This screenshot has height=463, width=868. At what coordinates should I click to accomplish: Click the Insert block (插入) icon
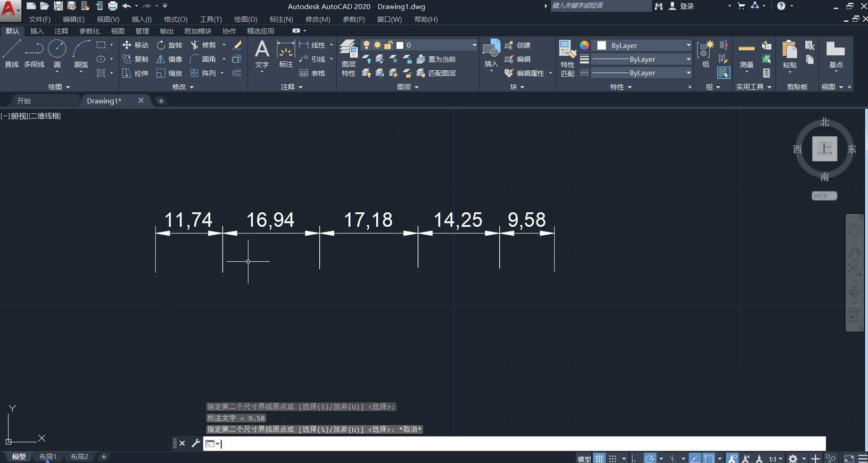coord(491,54)
